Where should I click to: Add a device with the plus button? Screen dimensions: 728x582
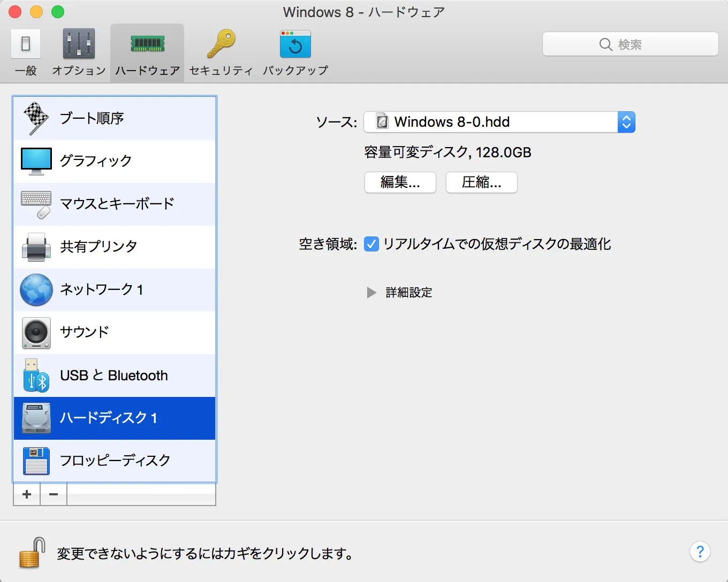[27, 494]
